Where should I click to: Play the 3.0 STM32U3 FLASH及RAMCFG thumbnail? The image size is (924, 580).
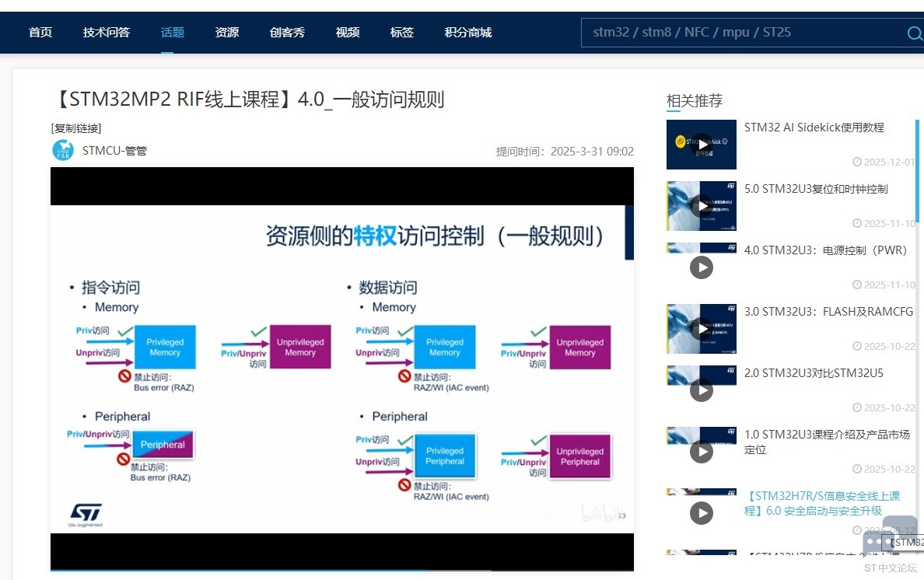(x=702, y=329)
